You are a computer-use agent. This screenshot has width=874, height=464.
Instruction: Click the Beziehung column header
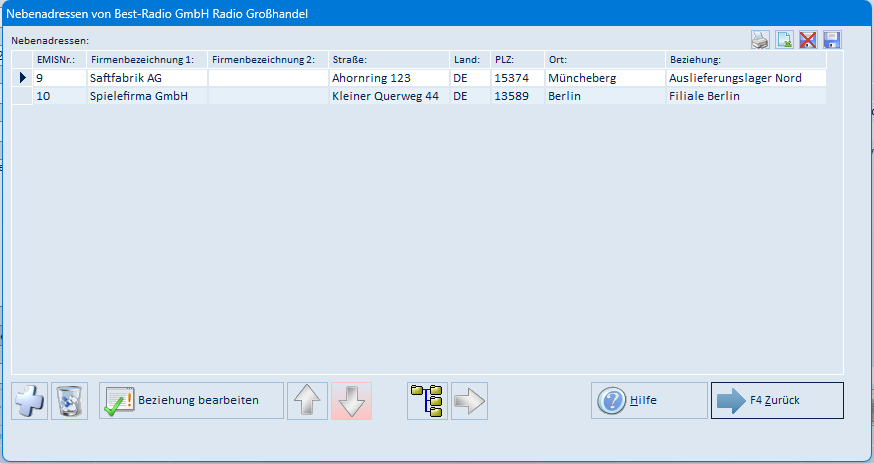point(745,60)
